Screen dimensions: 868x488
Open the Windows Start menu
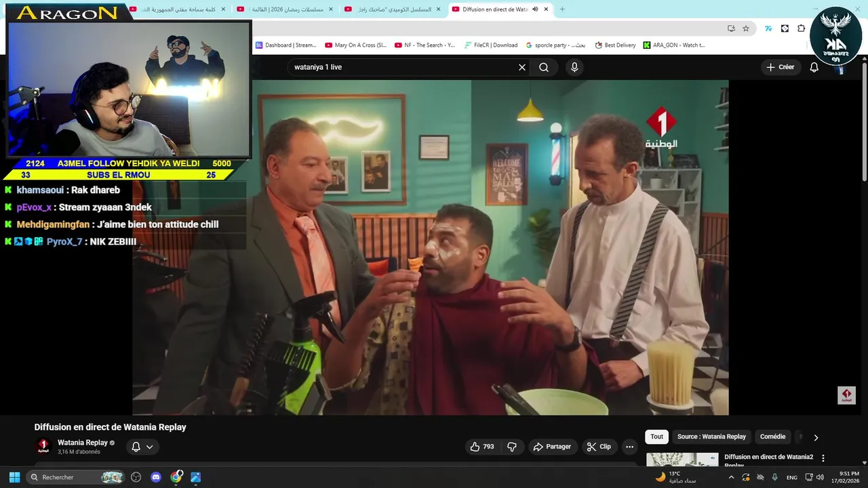coord(14,477)
